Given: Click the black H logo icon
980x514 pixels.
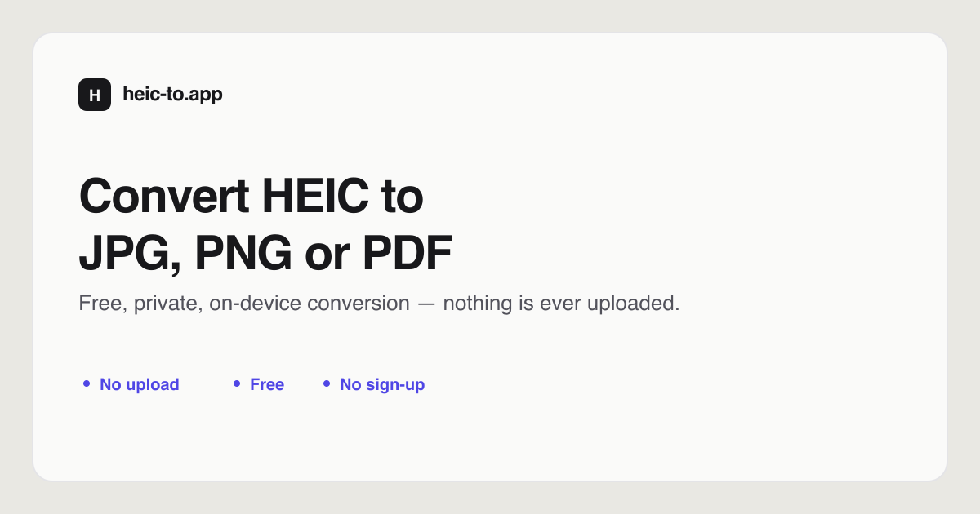Looking at the screenshot, I should tap(95, 95).
